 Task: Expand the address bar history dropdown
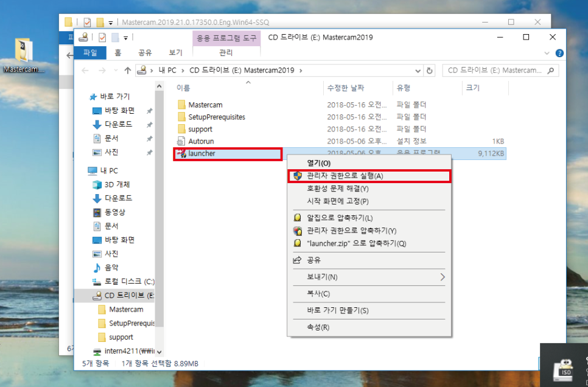[418, 71]
